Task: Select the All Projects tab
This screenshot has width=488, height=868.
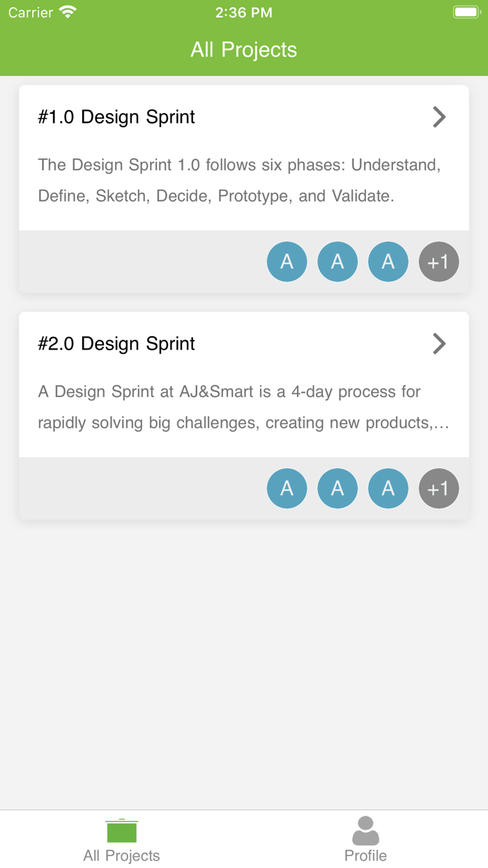Action: (121, 839)
